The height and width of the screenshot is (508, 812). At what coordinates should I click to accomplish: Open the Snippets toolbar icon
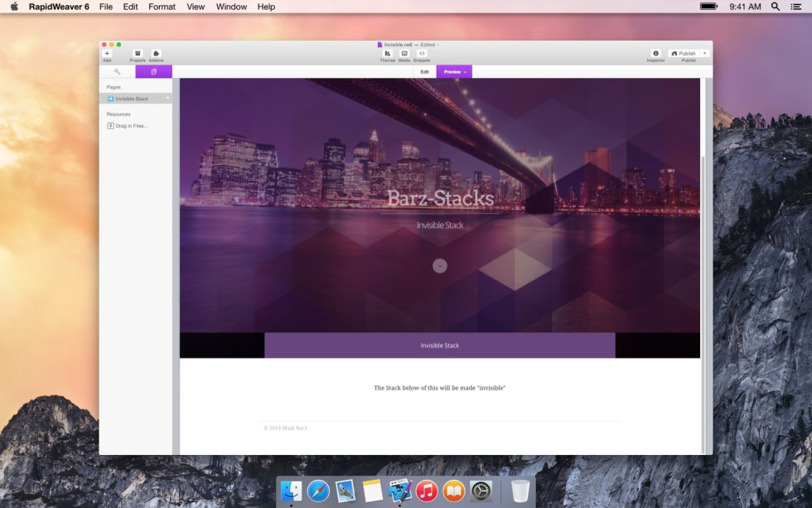(x=422, y=53)
